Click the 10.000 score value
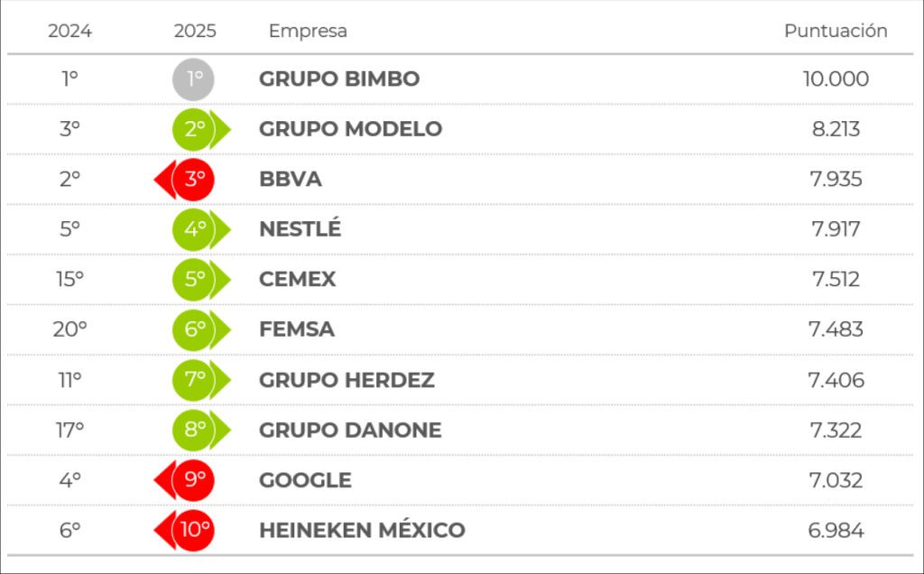Image resolution: width=924 pixels, height=574 pixels. click(x=836, y=79)
